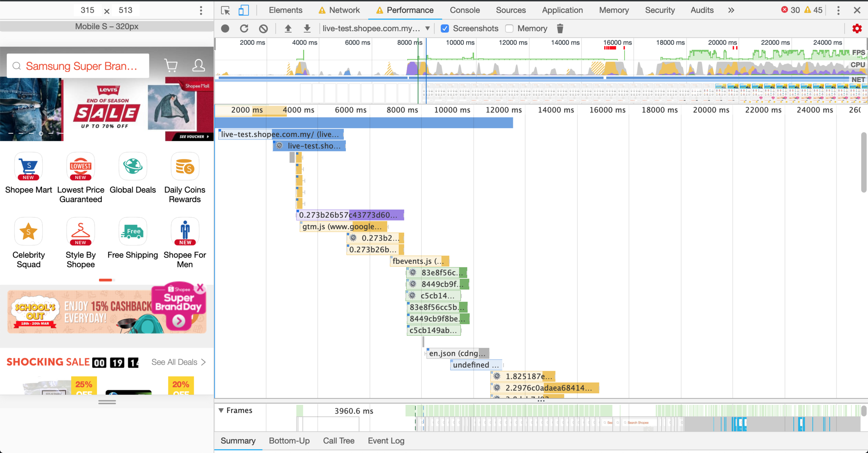Click the collect garbage trash icon
Viewport: 868px width, 453px height.
coord(560,28)
